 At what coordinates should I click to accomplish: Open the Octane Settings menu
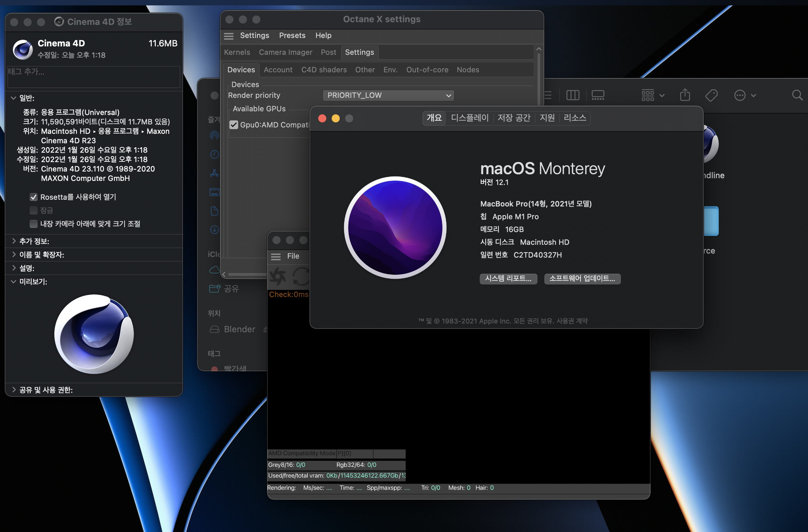point(254,36)
